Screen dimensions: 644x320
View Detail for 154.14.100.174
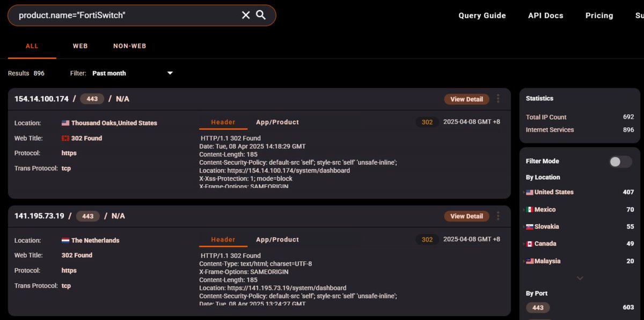(466, 99)
